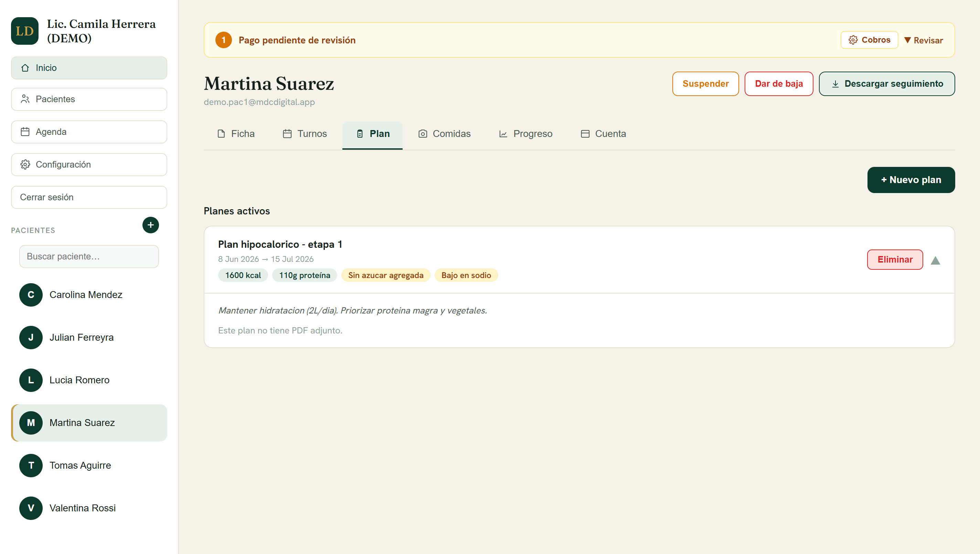980x554 pixels.
Task: Click the 110g proteína tag
Action: (x=304, y=275)
